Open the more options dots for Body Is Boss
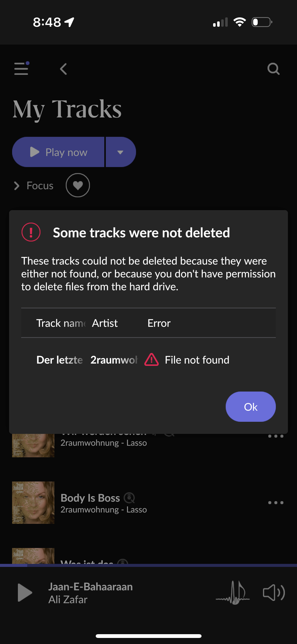 276,503
